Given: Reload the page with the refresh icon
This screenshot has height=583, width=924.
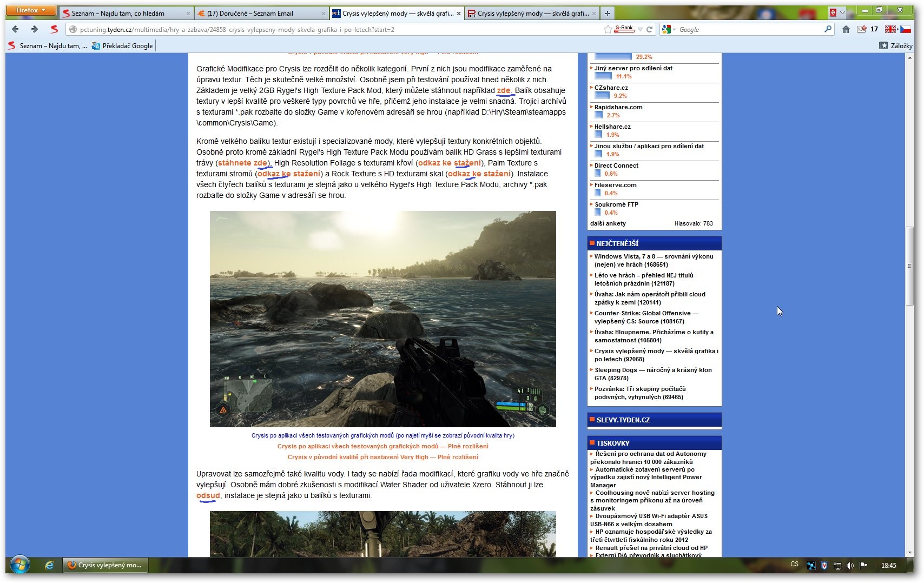Looking at the screenshot, I should pyautogui.click(x=650, y=29).
